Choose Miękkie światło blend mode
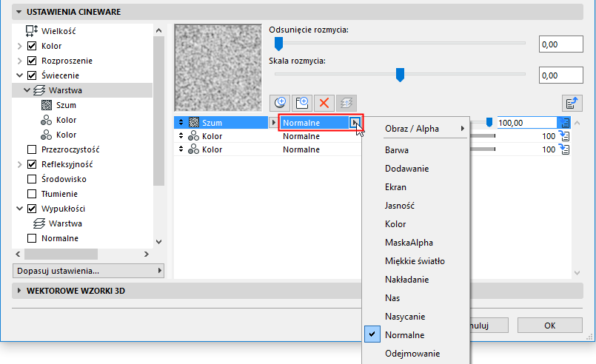The height and width of the screenshot is (364, 596). (x=416, y=261)
